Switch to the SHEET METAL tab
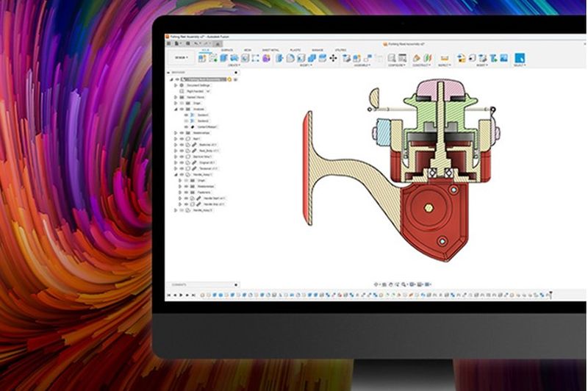This screenshot has width=588, height=391. 270,50
